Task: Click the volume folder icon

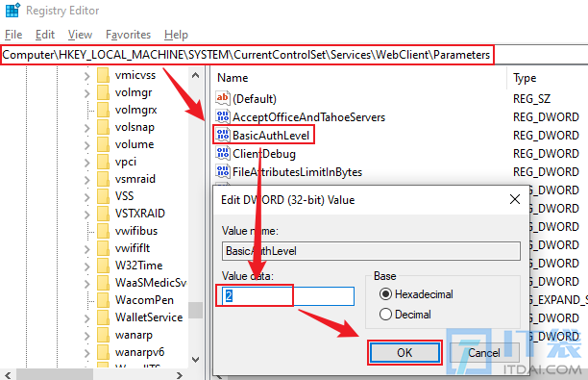Action: click(x=103, y=144)
